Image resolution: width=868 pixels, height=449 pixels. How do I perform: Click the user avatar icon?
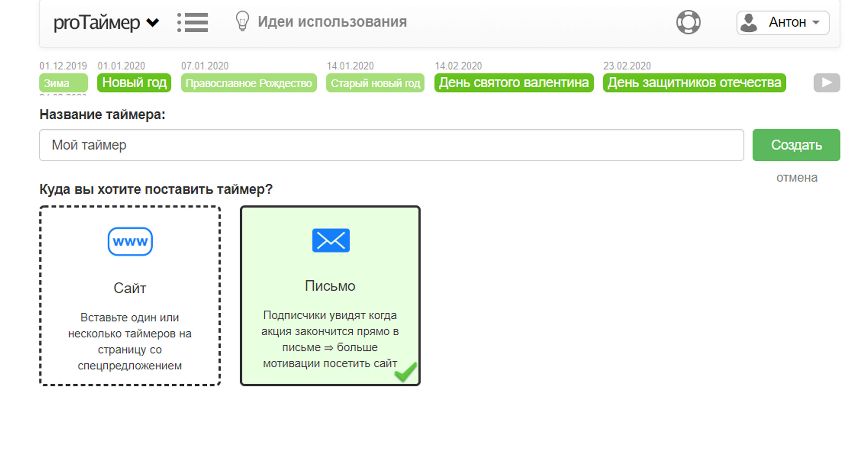pos(749,23)
